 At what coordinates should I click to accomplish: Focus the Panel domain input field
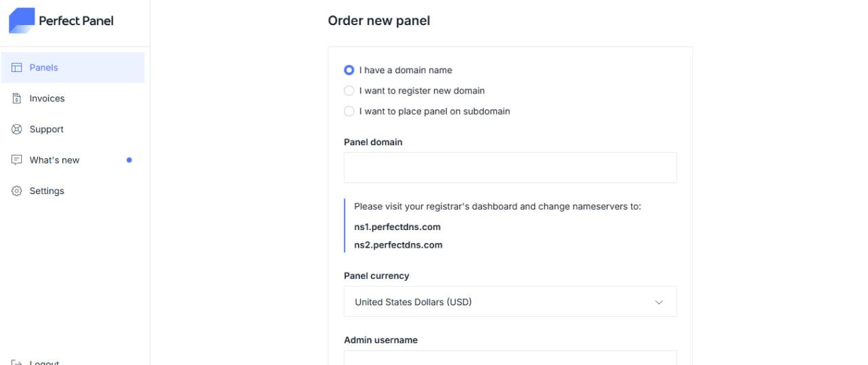510,168
